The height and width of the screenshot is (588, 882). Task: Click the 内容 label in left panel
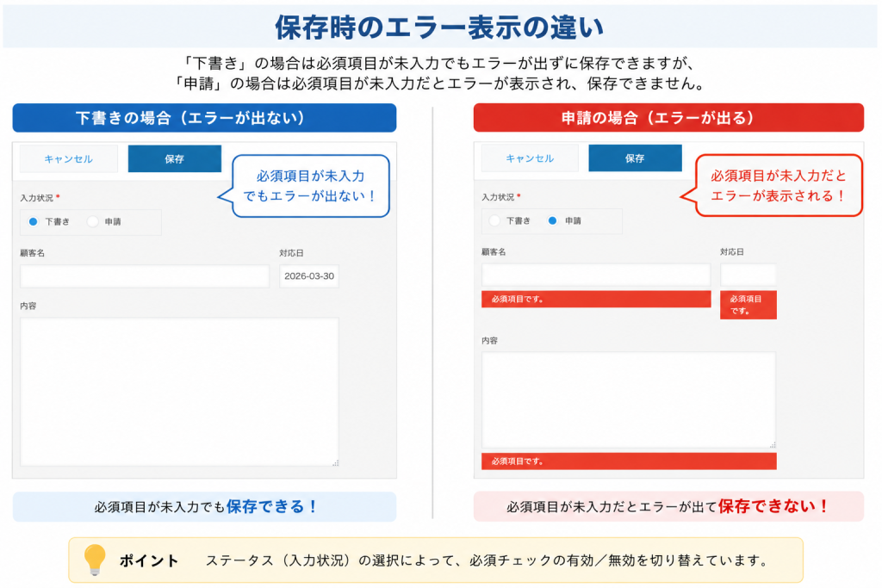click(28, 306)
